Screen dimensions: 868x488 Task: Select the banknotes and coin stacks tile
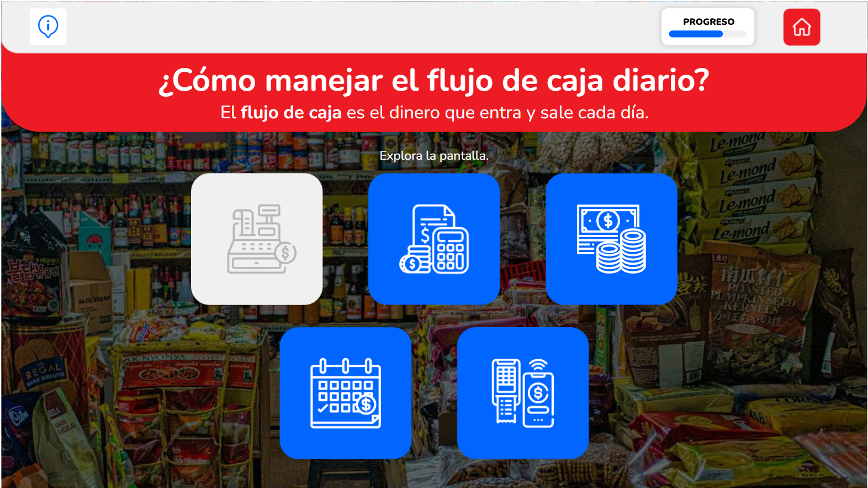pyautogui.click(x=611, y=239)
